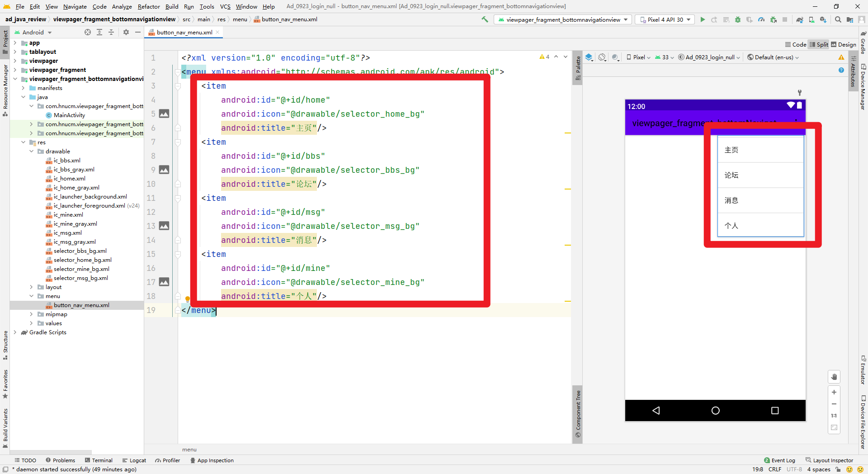Run the app with green play button
The image size is (868, 474).
(x=703, y=19)
